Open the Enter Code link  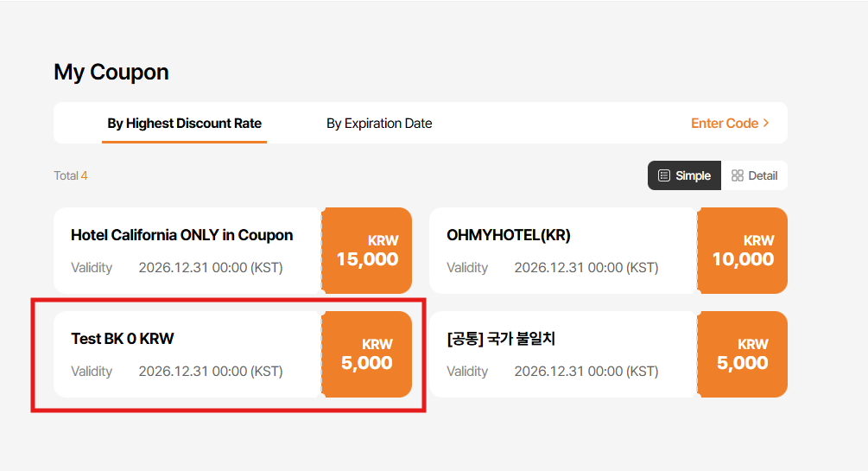coord(725,123)
